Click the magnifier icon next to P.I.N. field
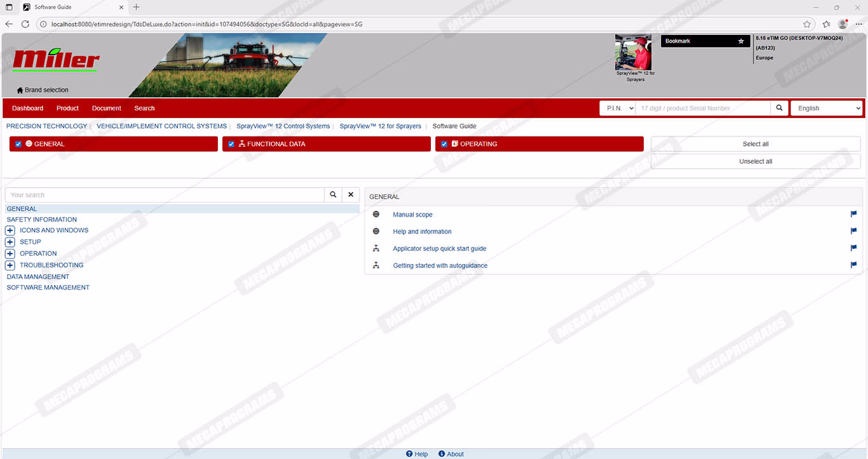 click(779, 109)
